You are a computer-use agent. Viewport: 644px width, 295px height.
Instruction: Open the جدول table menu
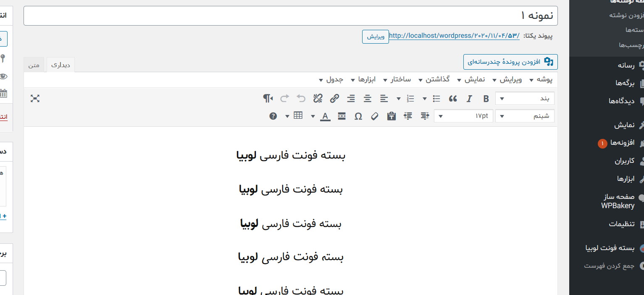tap(331, 79)
